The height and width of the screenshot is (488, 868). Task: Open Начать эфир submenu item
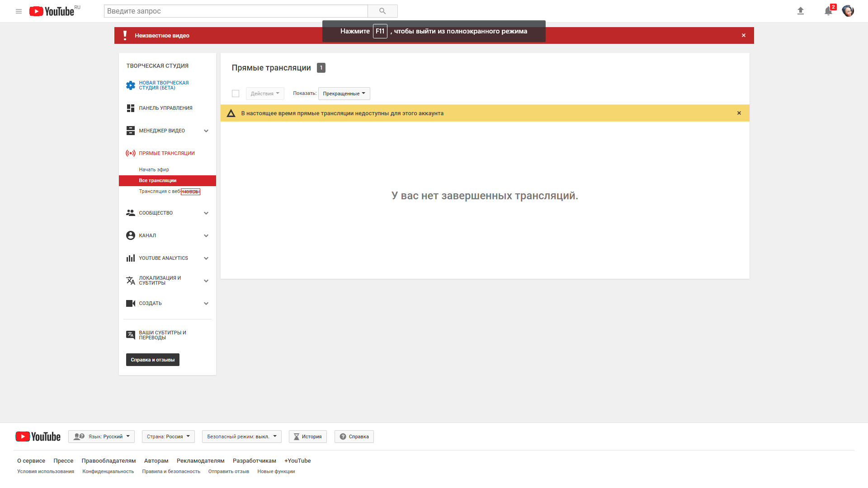click(x=154, y=169)
